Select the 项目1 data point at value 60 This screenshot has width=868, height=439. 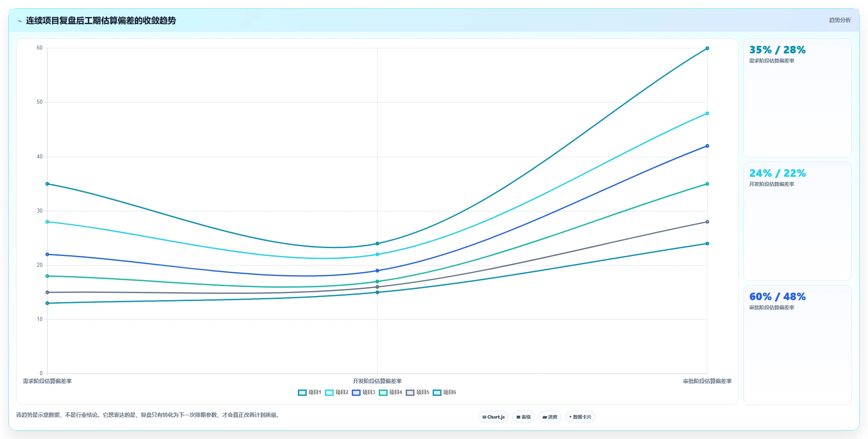pos(707,48)
